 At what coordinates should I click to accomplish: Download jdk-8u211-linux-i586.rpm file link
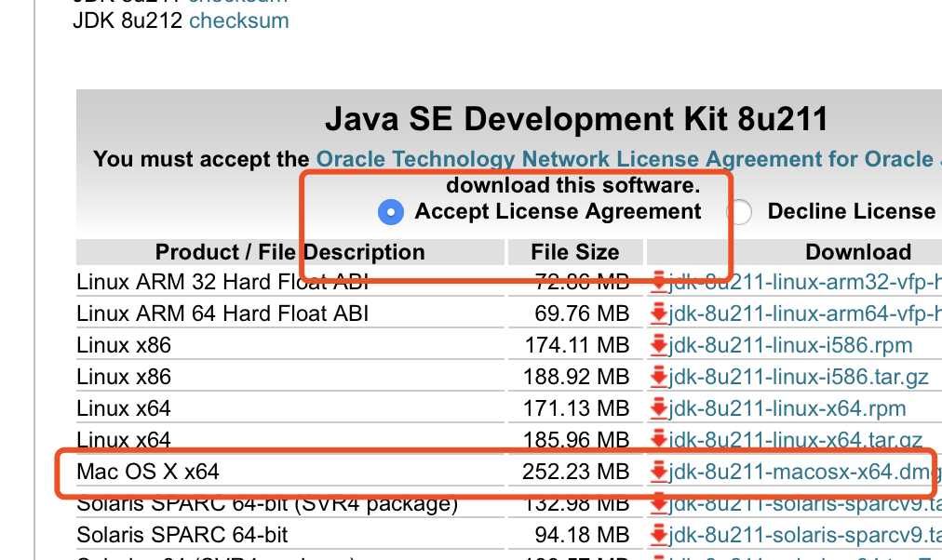pyautogui.click(x=790, y=345)
